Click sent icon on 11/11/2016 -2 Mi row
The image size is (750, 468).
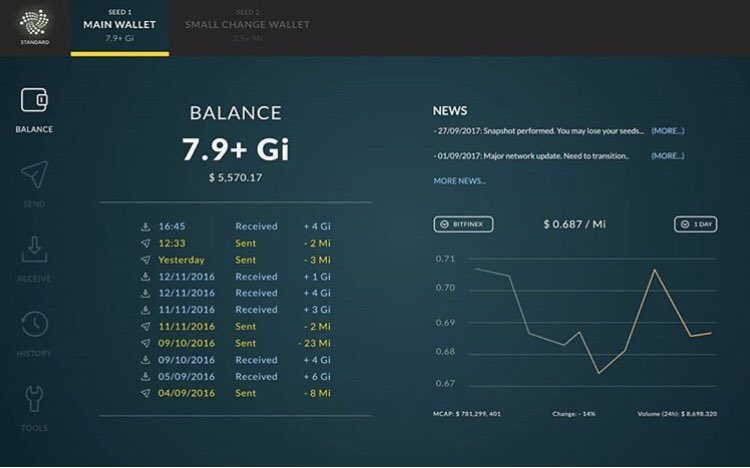tap(145, 326)
